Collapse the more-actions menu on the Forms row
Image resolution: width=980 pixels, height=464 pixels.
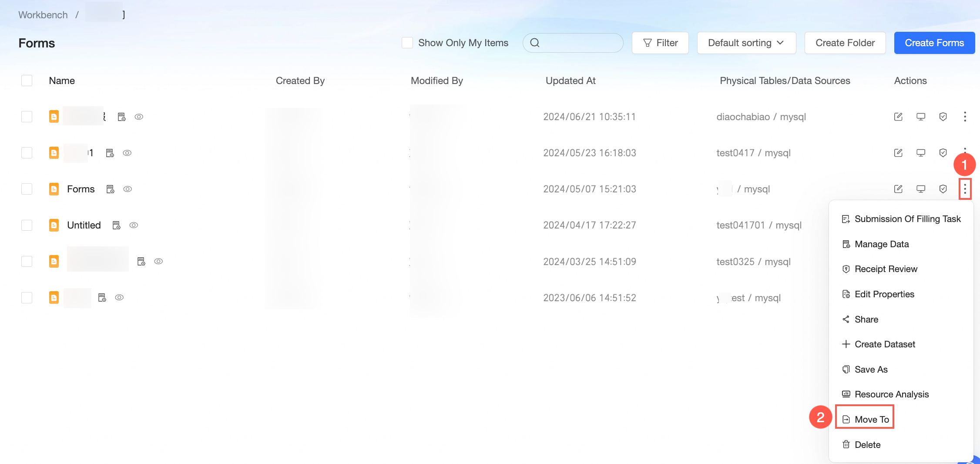click(x=965, y=189)
